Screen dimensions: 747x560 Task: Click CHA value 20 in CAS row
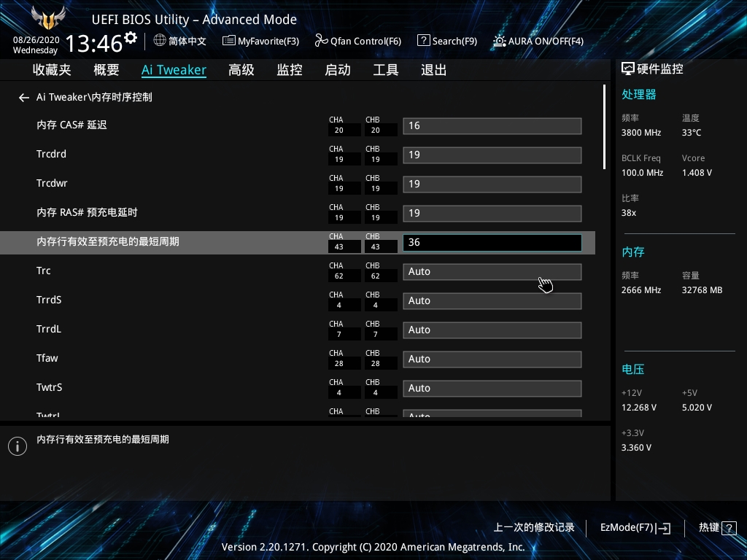click(x=338, y=131)
